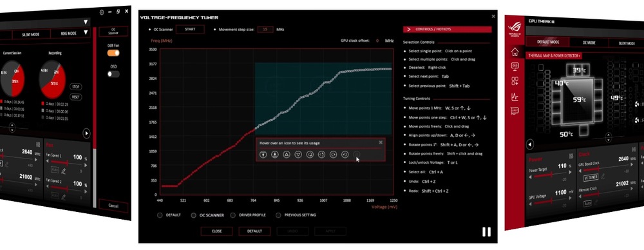The image size is (644, 250).
Task: Toggle the OSD switch in left window
Action: [x=113, y=74]
